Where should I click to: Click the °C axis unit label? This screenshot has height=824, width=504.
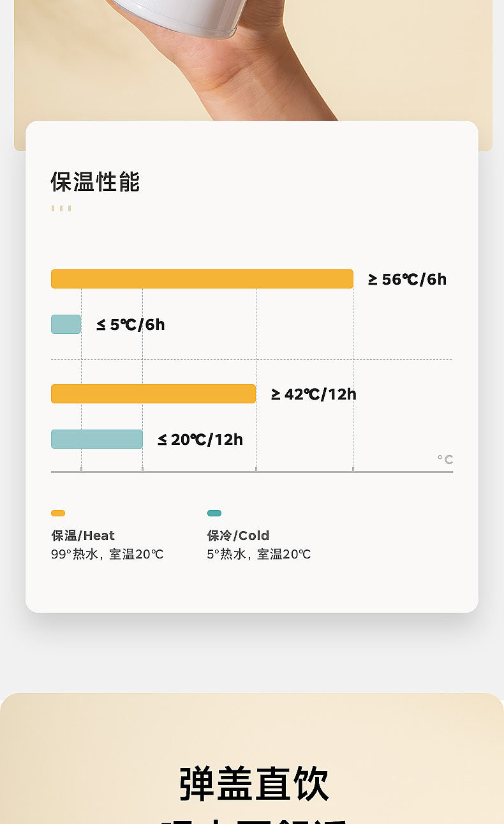445,460
